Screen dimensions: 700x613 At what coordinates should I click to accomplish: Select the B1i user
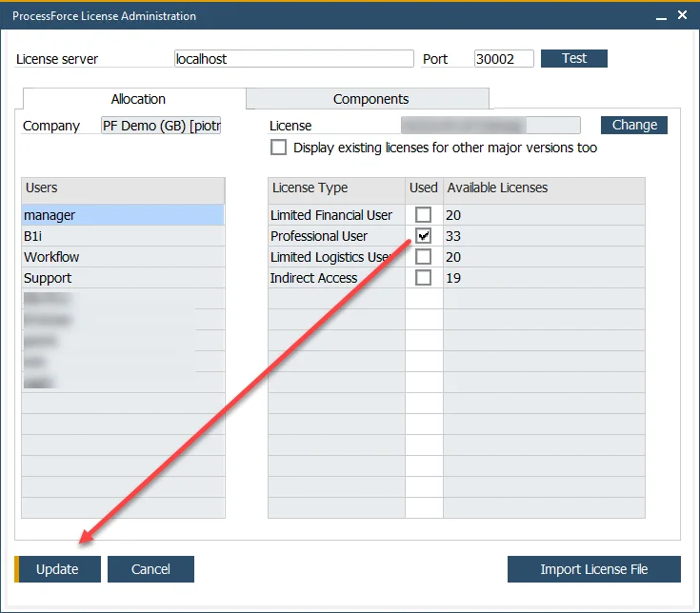point(122,236)
